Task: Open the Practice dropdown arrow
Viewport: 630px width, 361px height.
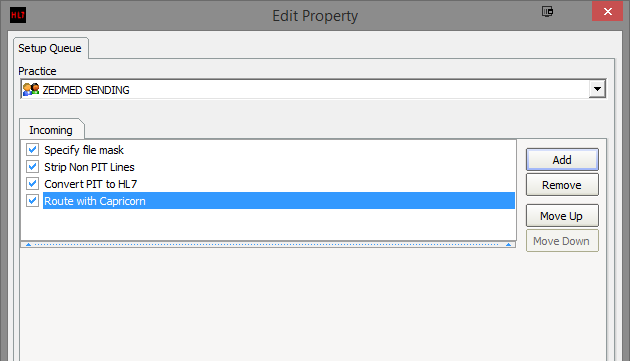Action: [597, 89]
